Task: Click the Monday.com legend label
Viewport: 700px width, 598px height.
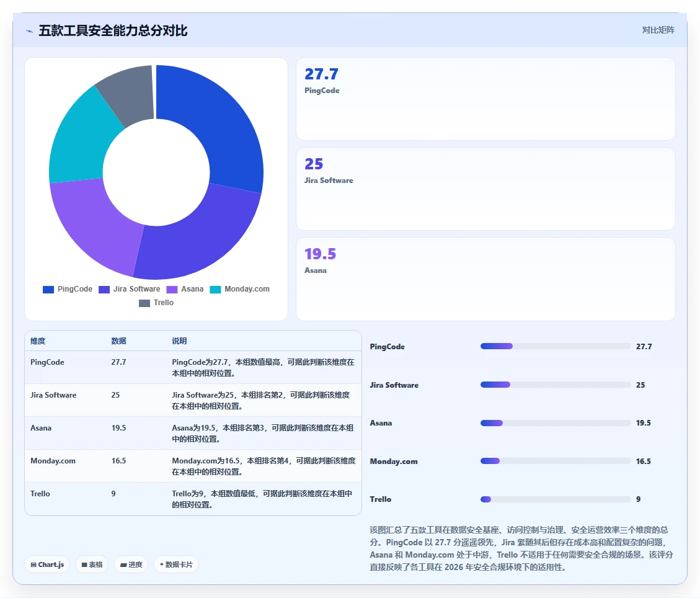Action: coord(247,289)
